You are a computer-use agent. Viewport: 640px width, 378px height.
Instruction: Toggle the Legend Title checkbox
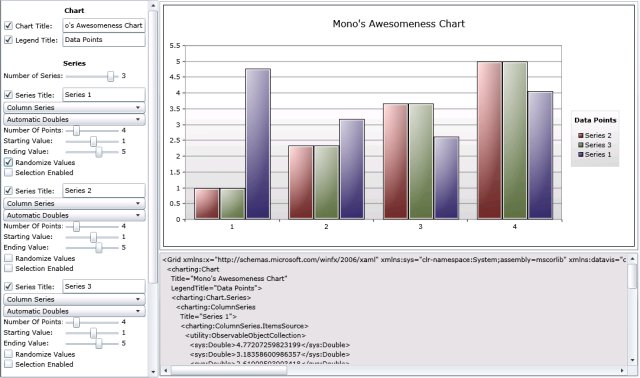click(8, 40)
